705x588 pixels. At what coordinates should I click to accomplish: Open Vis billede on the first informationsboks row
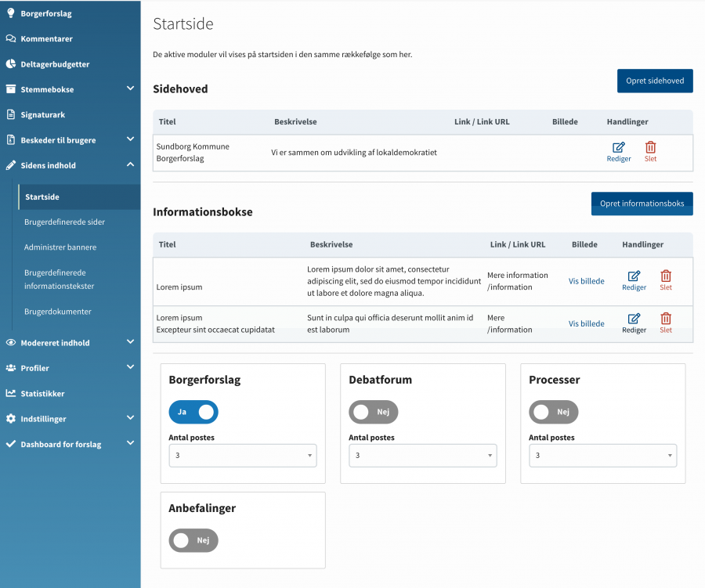pos(586,280)
